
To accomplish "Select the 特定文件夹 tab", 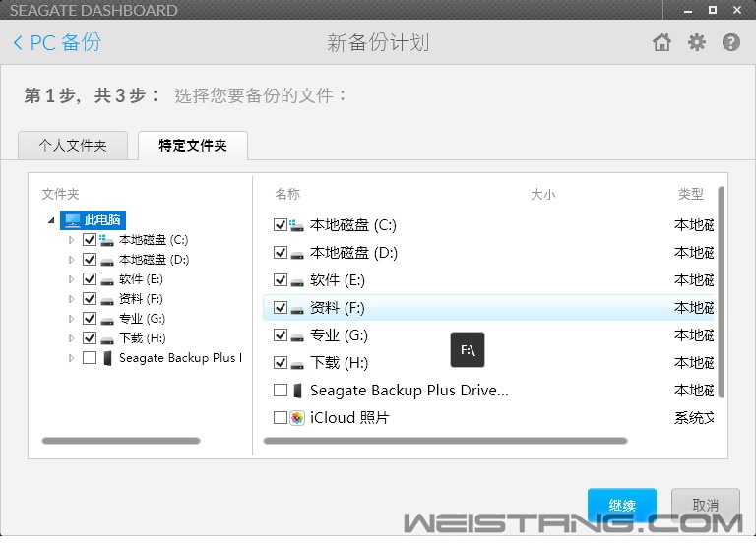I will pos(193,145).
